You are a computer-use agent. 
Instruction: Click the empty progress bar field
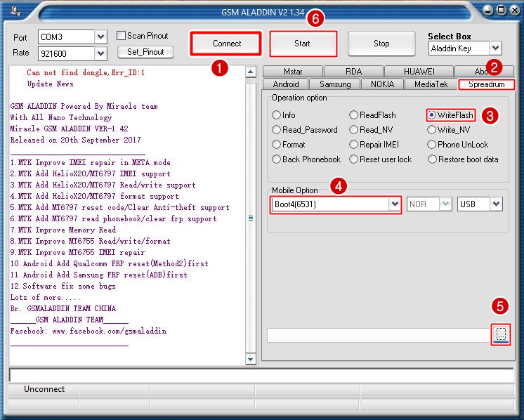(x=261, y=375)
